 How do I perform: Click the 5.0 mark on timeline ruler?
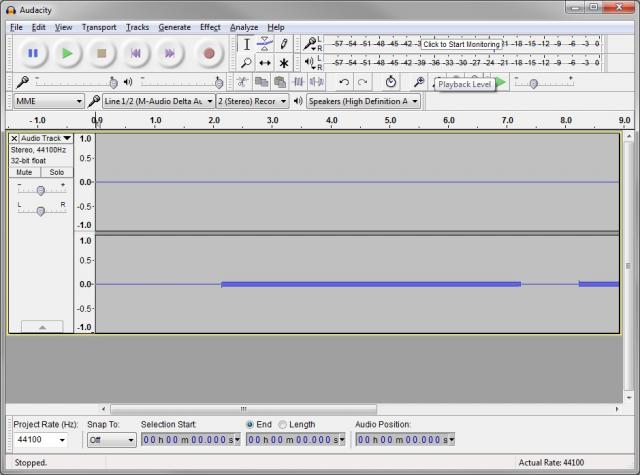[x=390, y=120]
